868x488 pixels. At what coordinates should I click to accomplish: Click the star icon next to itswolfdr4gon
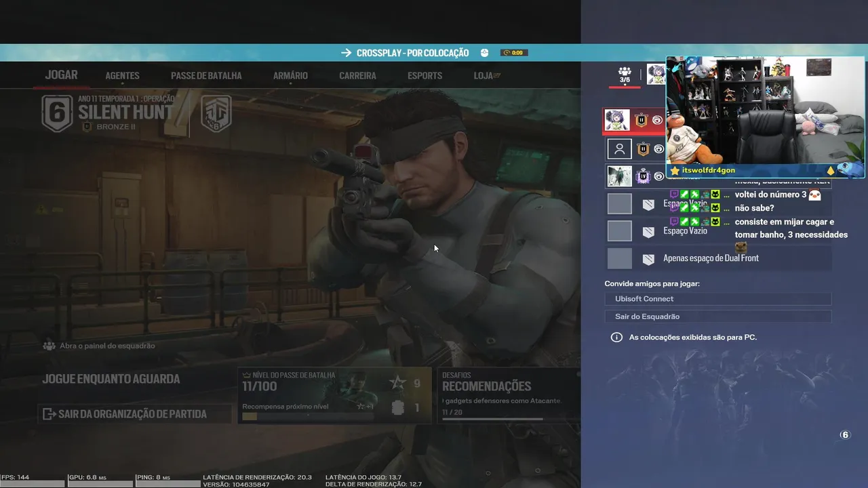[x=675, y=171]
